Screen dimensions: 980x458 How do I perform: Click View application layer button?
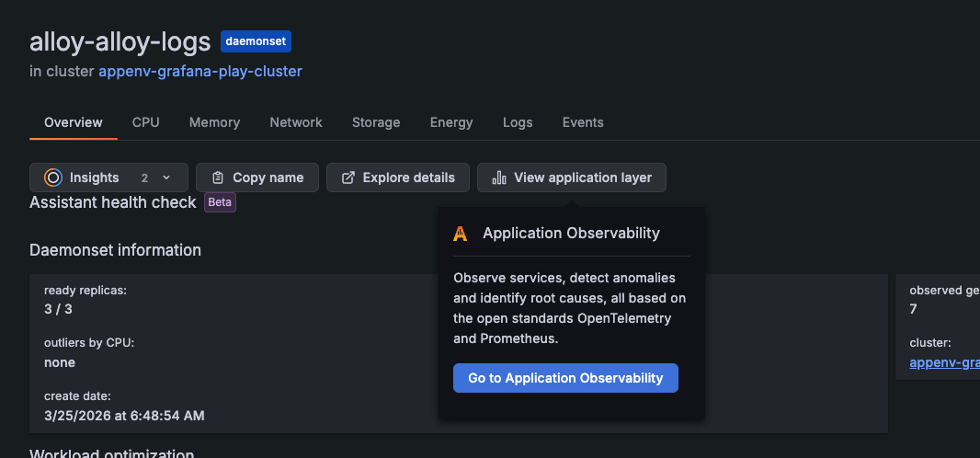(571, 177)
